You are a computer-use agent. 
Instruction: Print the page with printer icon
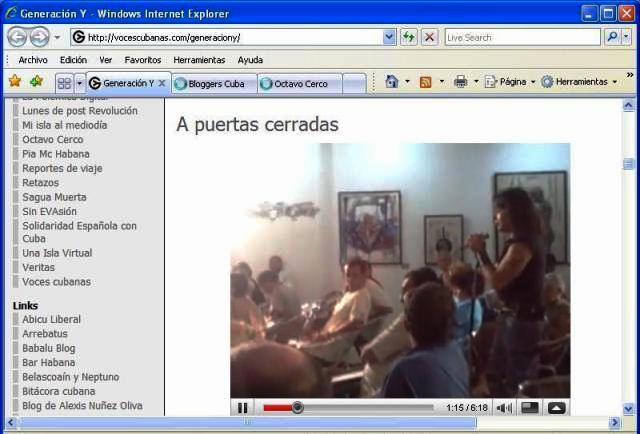pos(460,82)
